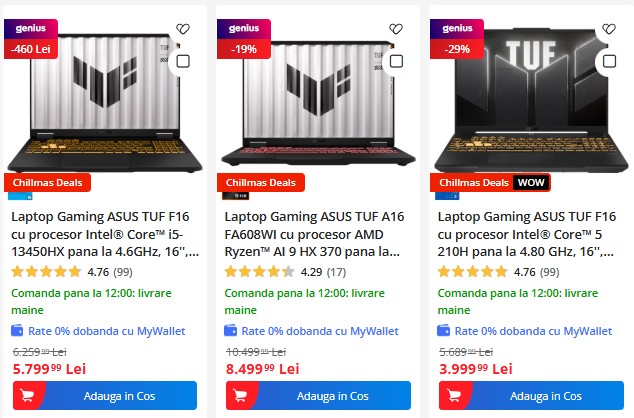Click heart icon on Core 5 210H laptop
This screenshot has width=634, height=418.
click(609, 29)
